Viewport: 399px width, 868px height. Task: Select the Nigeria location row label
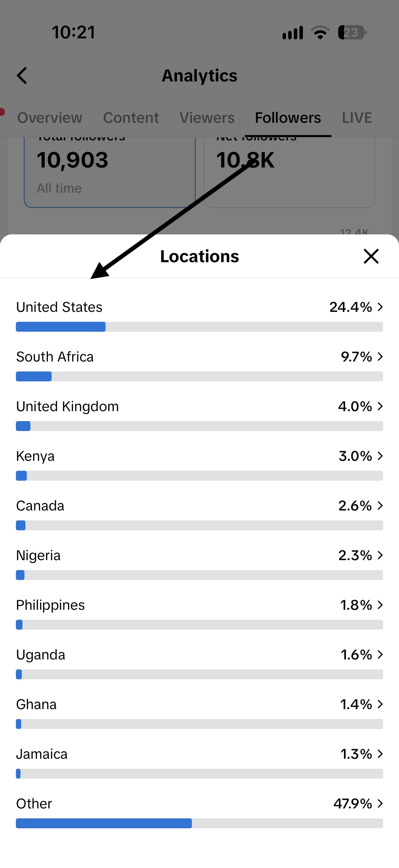click(x=38, y=555)
